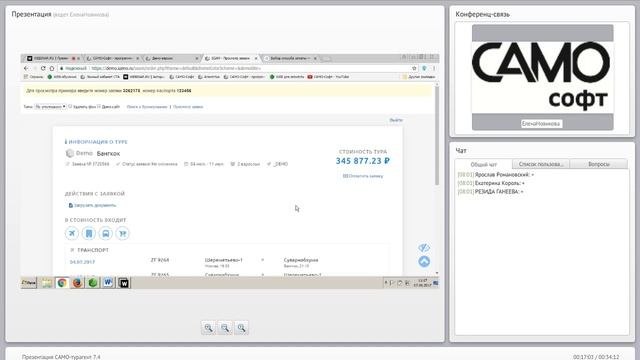Screen dimensions: 640x360
Task: Toggle the 'Удалить фон' checkbox
Action: click(70, 107)
